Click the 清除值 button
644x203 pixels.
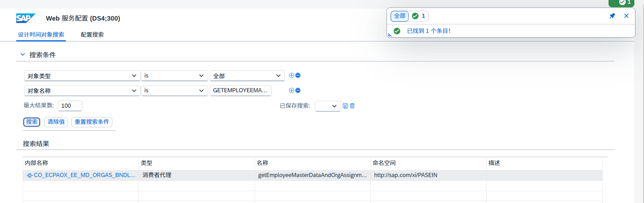click(56, 122)
